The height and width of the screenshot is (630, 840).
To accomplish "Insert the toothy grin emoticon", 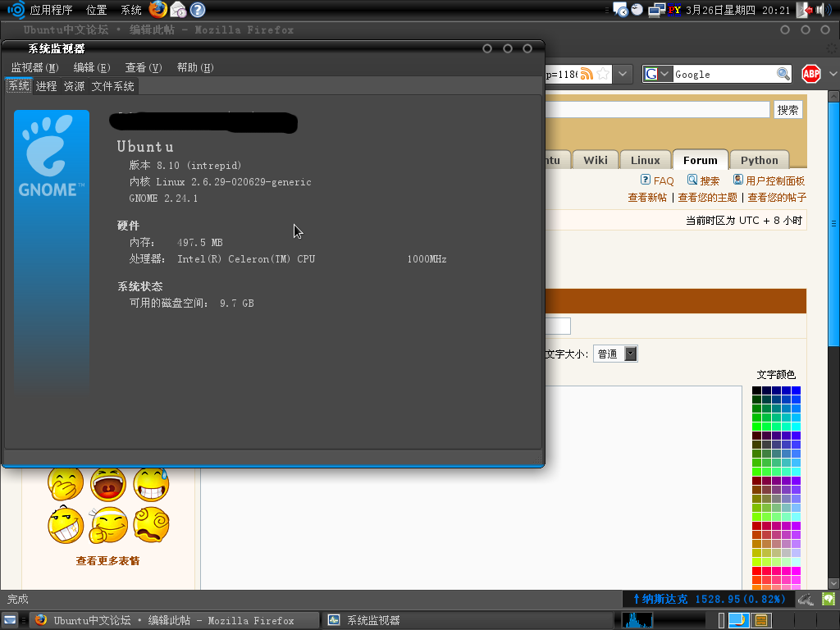I will click(x=66, y=525).
